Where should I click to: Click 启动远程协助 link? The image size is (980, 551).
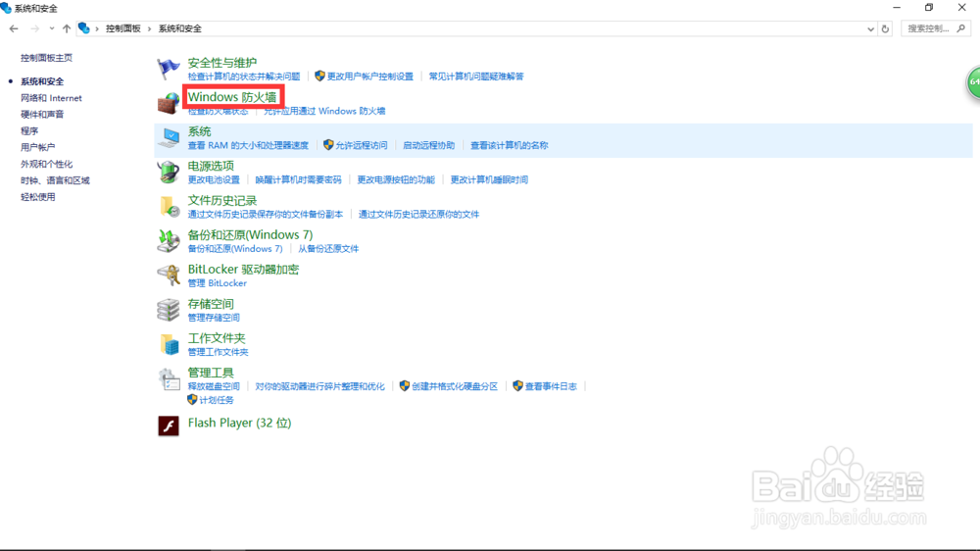429,145
